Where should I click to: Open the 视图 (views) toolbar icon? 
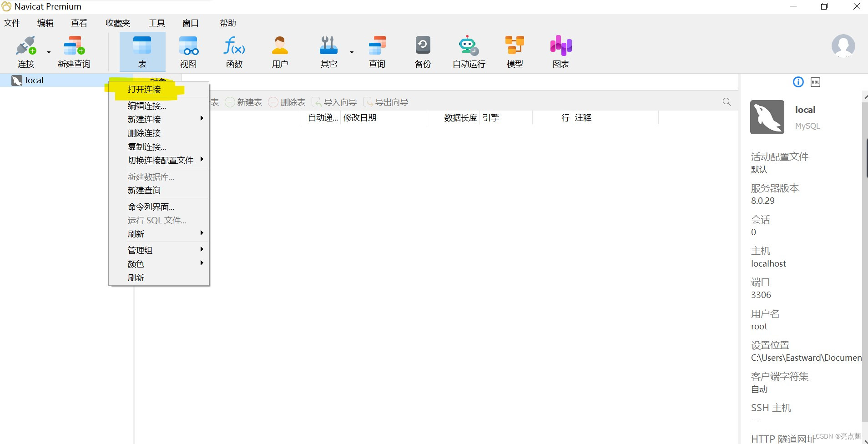[188, 51]
